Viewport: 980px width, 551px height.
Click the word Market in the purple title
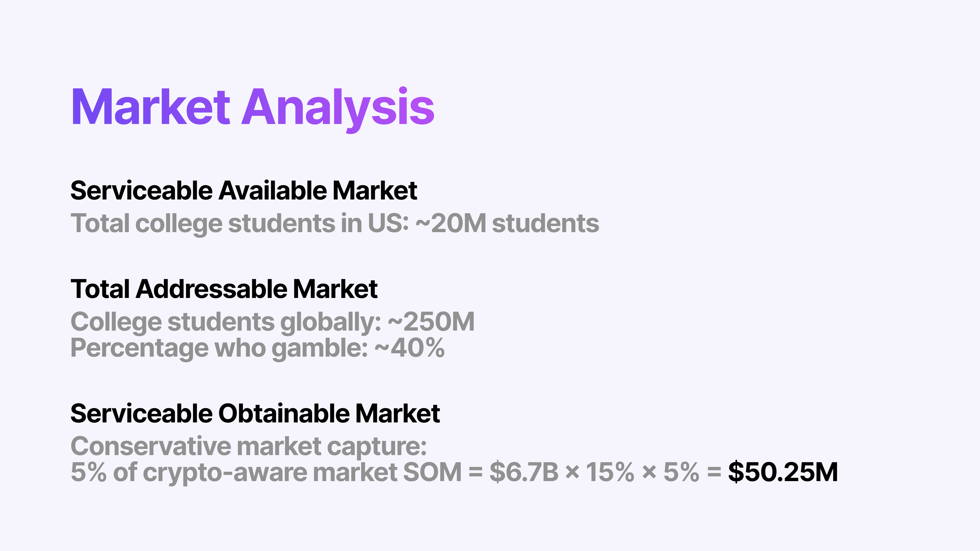point(151,107)
